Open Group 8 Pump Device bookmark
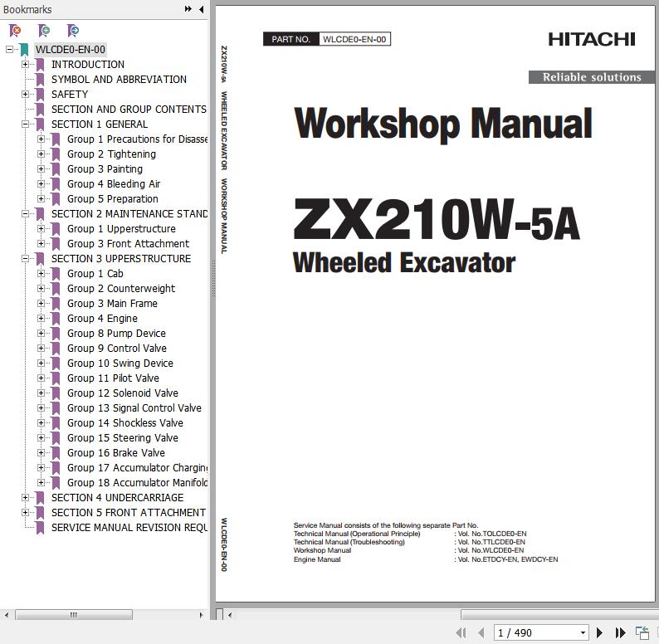Image resolution: width=659 pixels, height=644 pixels. click(116, 333)
